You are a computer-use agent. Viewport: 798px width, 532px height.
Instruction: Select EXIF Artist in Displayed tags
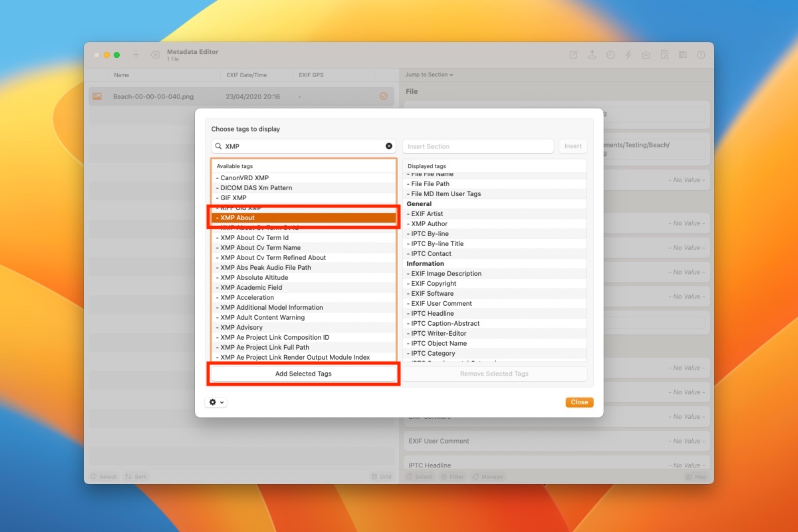point(495,213)
